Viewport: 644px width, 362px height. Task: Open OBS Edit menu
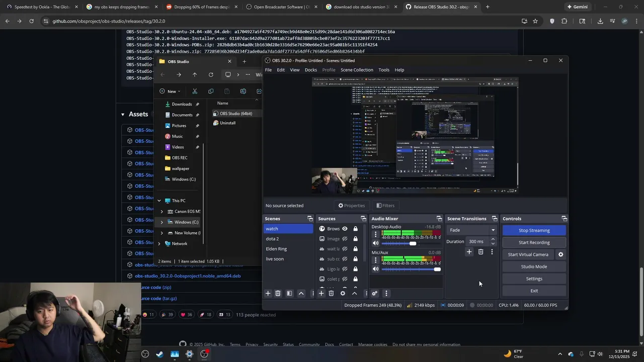[x=281, y=70]
